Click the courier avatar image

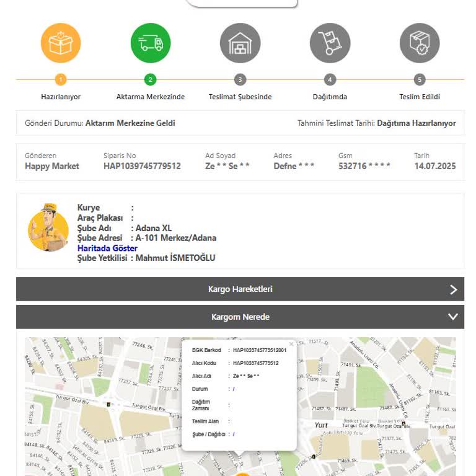pyautogui.click(x=48, y=227)
